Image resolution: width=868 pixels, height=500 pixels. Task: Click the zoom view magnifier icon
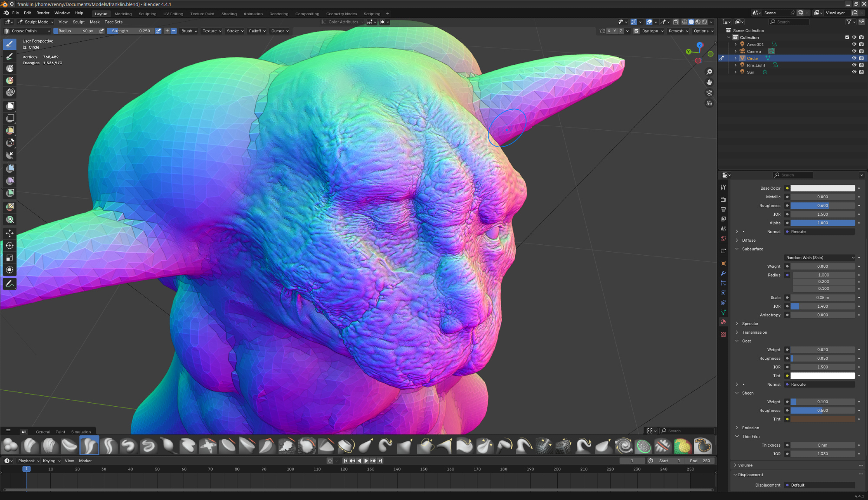[709, 72]
